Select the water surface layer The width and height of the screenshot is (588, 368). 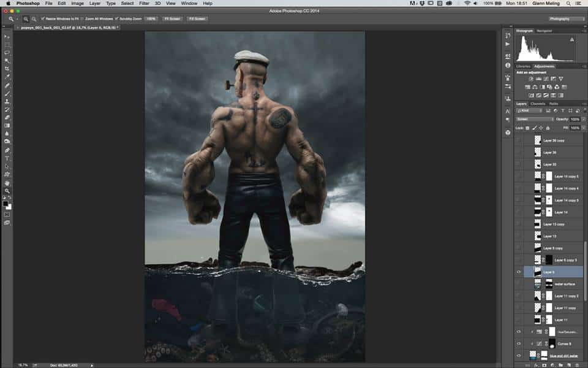point(564,284)
